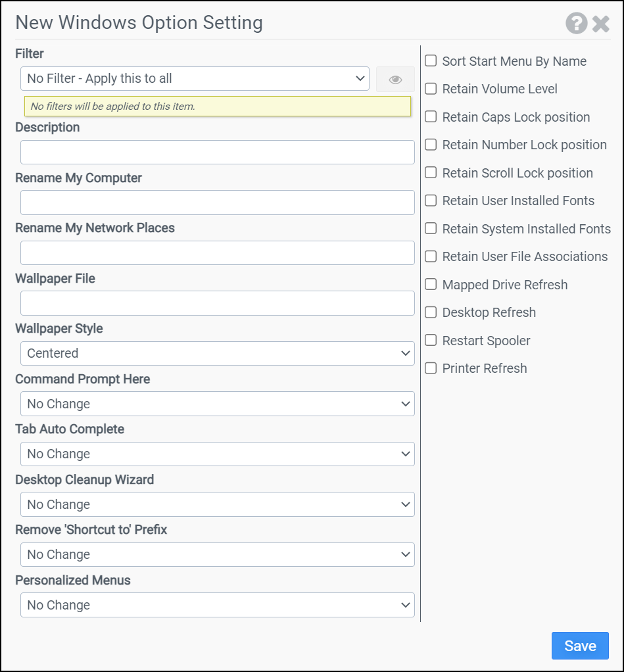The image size is (624, 672).
Task: Toggle Retain Caps Lock position checkbox
Action: 431,117
